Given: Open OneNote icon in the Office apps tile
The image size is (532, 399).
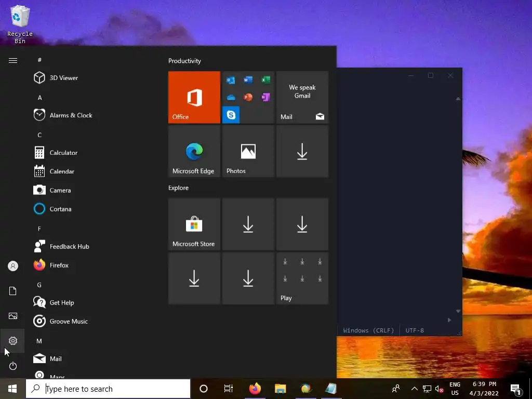Looking at the screenshot, I should [265, 97].
